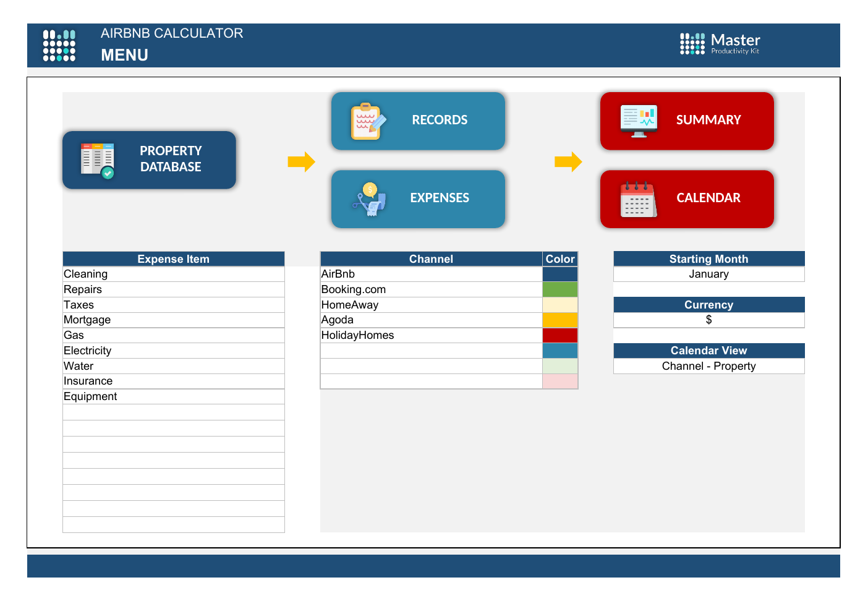
Task: Click the Starting Month header
Action: pyautogui.click(x=709, y=259)
